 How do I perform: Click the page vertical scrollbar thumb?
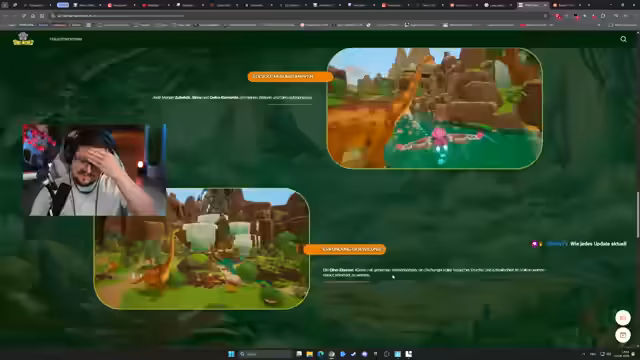(x=638, y=214)
